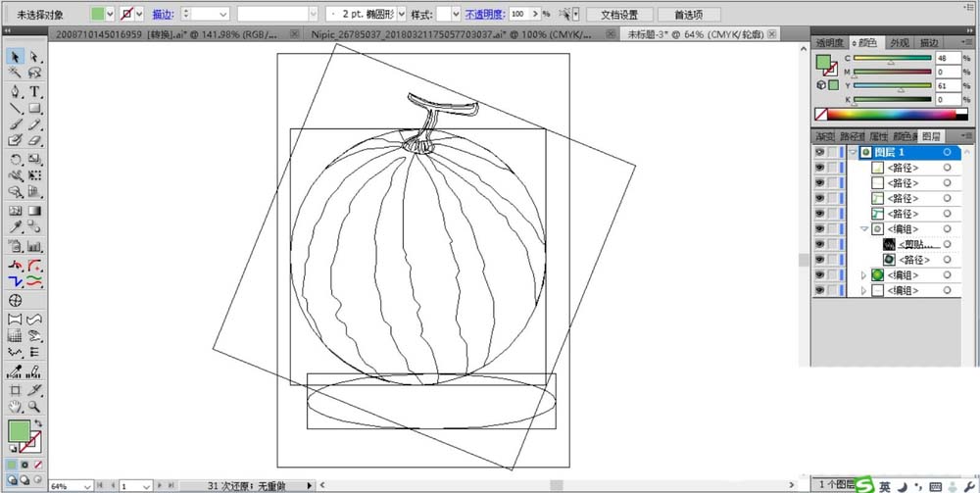Click the target circle of 图层 1

[x=948, y=152]
